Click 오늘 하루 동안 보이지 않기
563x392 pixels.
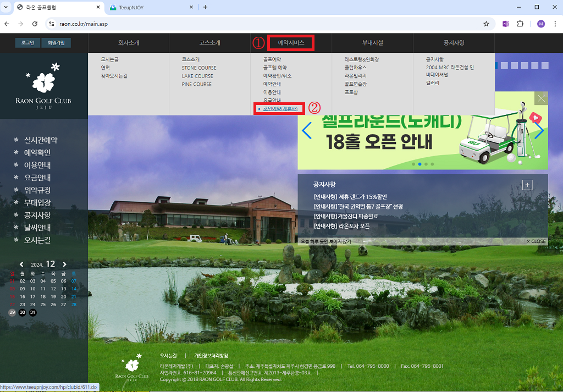point(326,241)
